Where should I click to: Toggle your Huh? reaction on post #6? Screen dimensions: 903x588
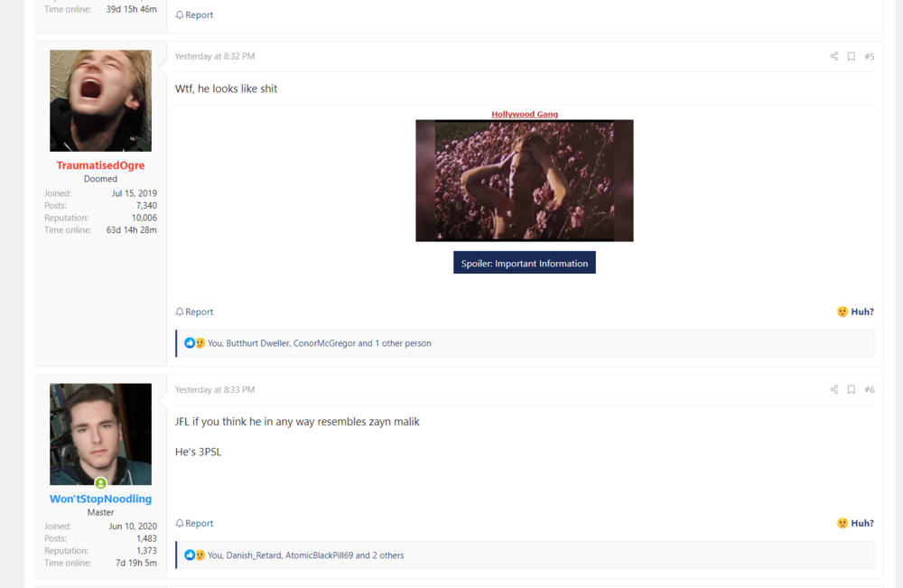point(855,523)
